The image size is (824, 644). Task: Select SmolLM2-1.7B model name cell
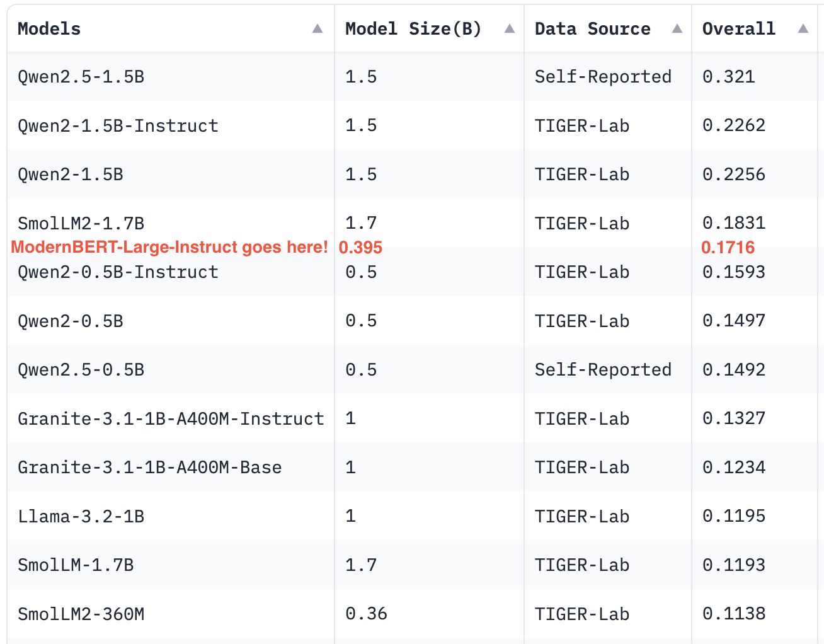click(x=81, y=223)
